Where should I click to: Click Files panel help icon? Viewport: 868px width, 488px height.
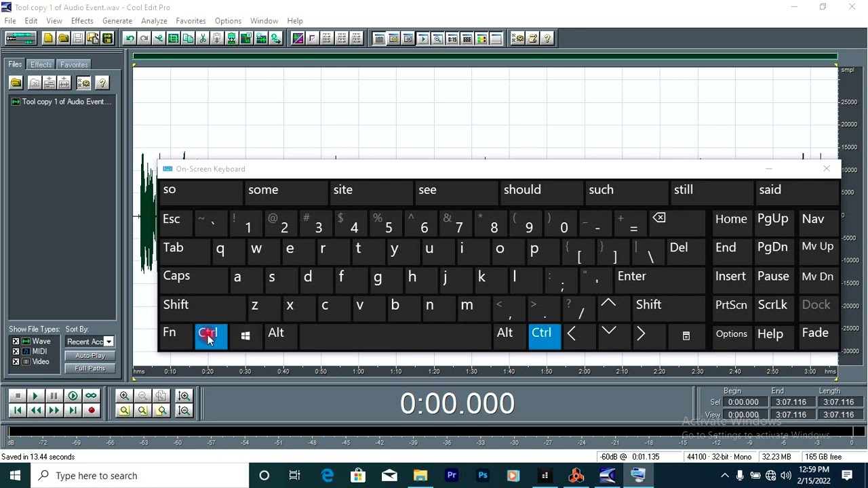(x=102, y=83)
